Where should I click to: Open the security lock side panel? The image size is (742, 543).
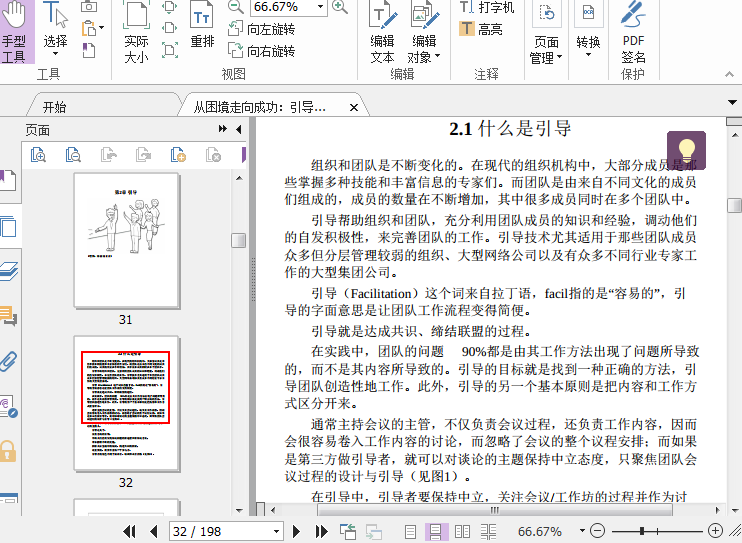[x=9, y=450]
